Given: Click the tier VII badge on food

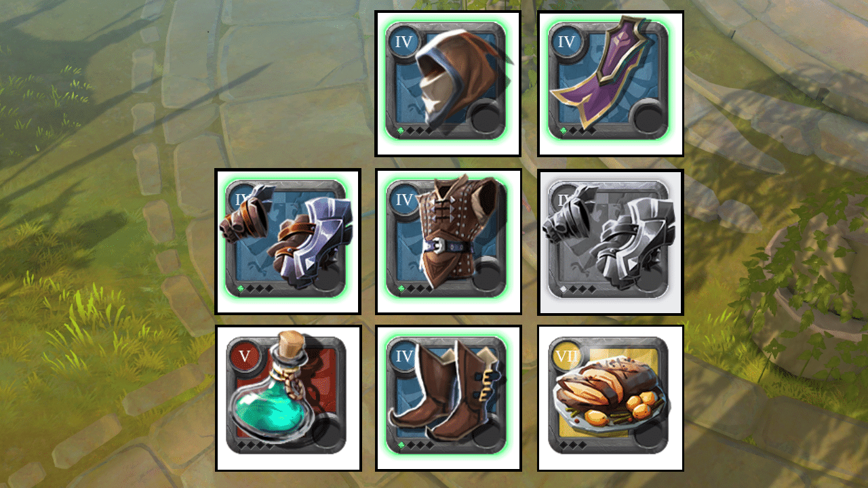Looking at the screenshot, I should click(x=566, y=355).
